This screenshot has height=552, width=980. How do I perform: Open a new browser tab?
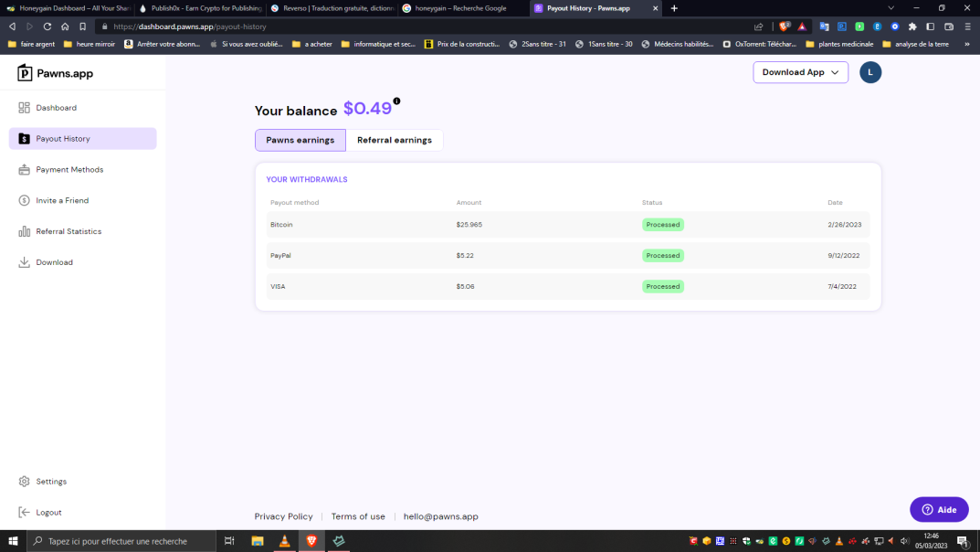(x=674, y=8)
